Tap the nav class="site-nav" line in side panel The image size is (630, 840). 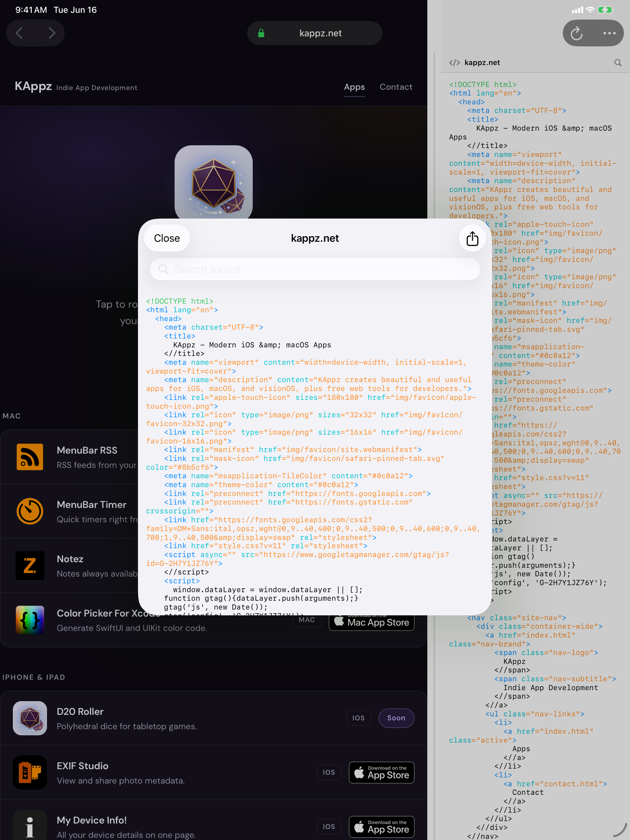[x=516, y=618]
